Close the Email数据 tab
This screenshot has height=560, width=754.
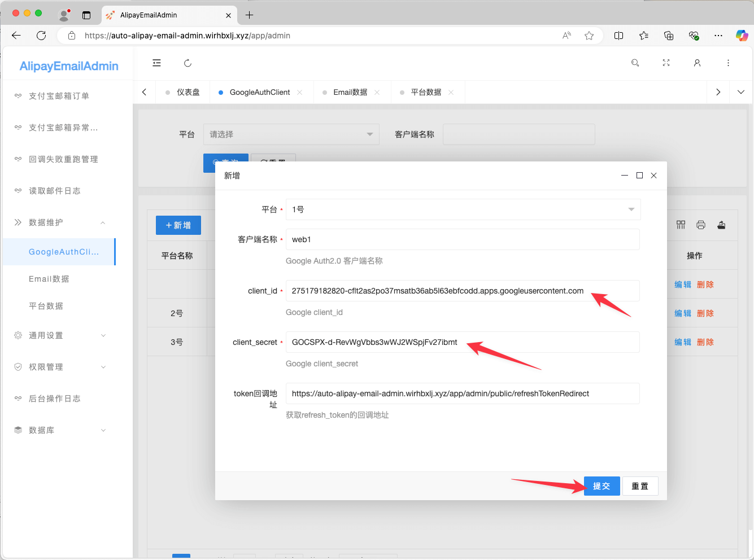[377, 93]
